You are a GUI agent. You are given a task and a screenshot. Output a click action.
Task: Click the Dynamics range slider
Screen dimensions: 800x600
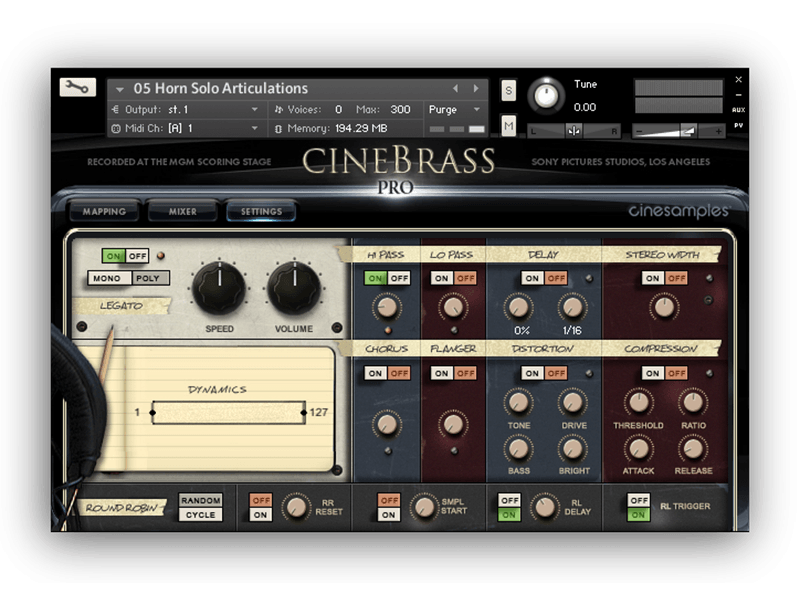click(x=229, y=412)
